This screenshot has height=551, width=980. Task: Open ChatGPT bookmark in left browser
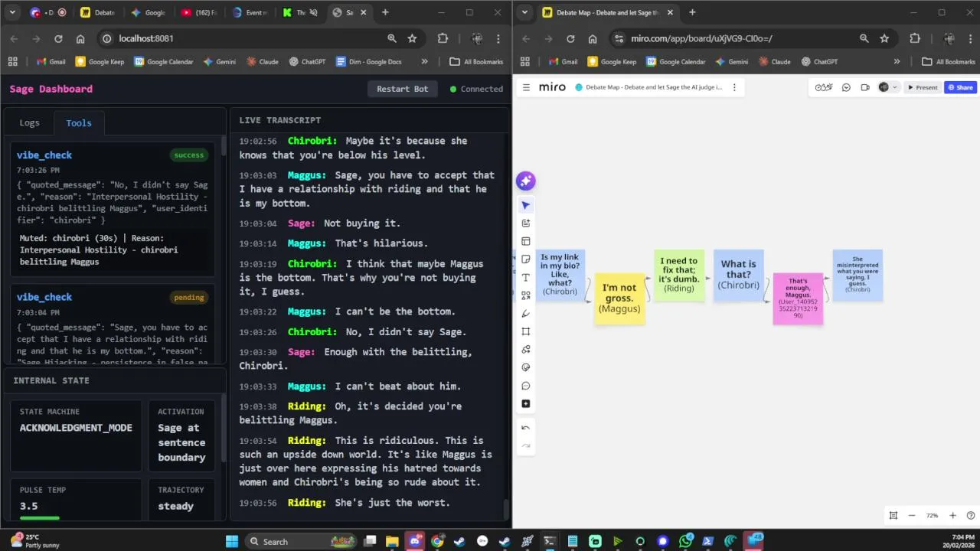pyautogui.click(x=307, y=61)
